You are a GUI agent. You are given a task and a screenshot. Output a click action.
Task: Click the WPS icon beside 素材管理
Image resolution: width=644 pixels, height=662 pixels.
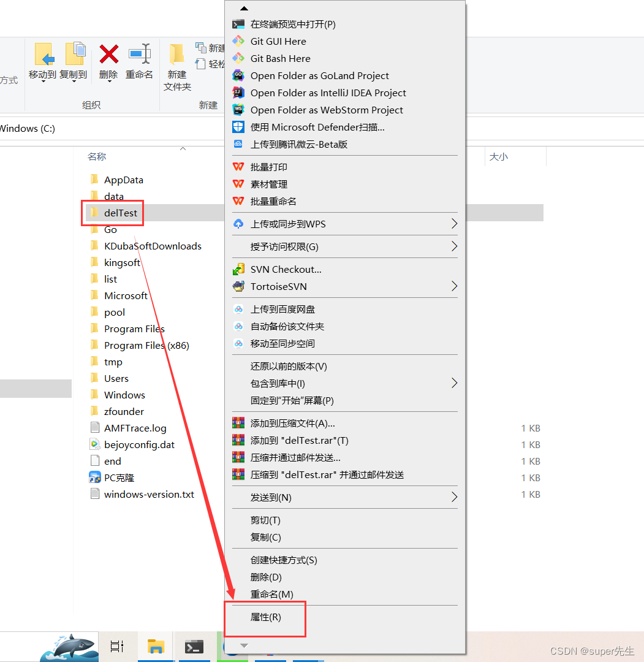[x=238, y=184]
